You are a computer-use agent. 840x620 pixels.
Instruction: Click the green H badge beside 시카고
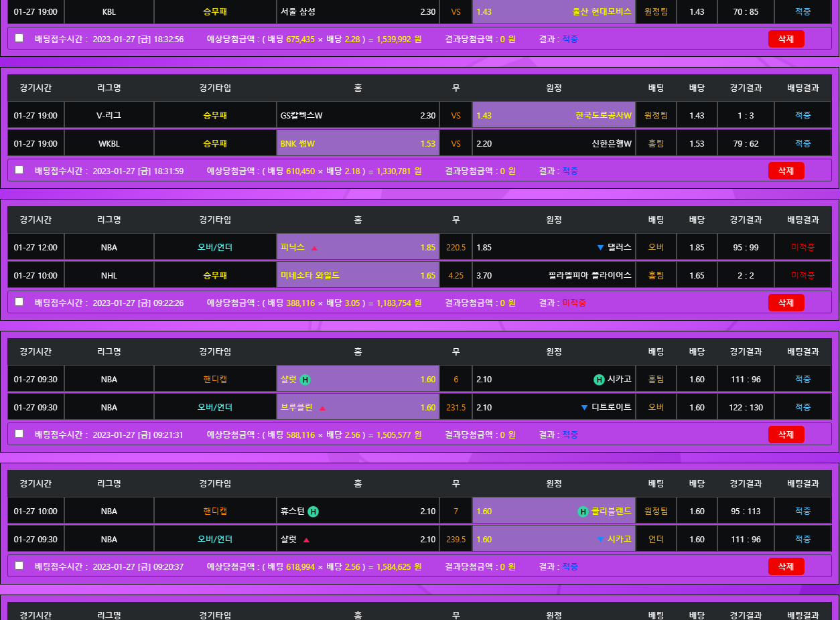pos(599,380)
